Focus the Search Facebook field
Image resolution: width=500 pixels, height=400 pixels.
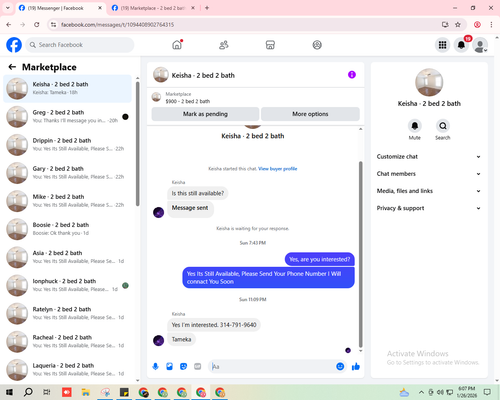click(80, 45)
